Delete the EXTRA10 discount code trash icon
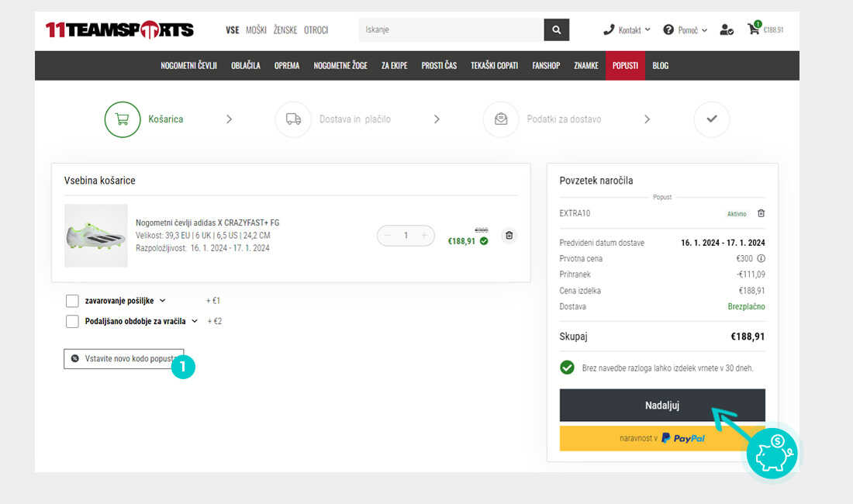This screenshot has height=504, width=853. click(761, 213)
